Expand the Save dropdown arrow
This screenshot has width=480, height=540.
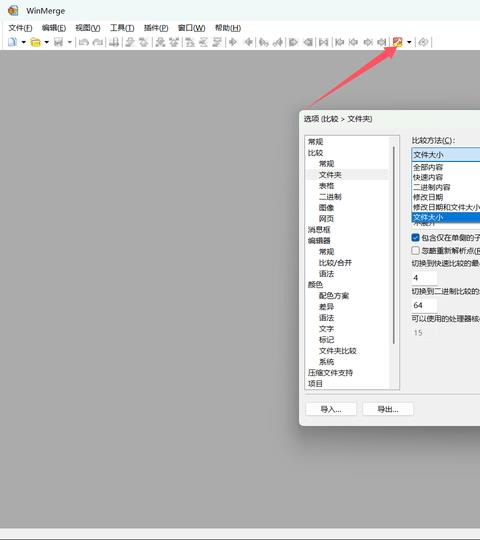click(70, 42)
